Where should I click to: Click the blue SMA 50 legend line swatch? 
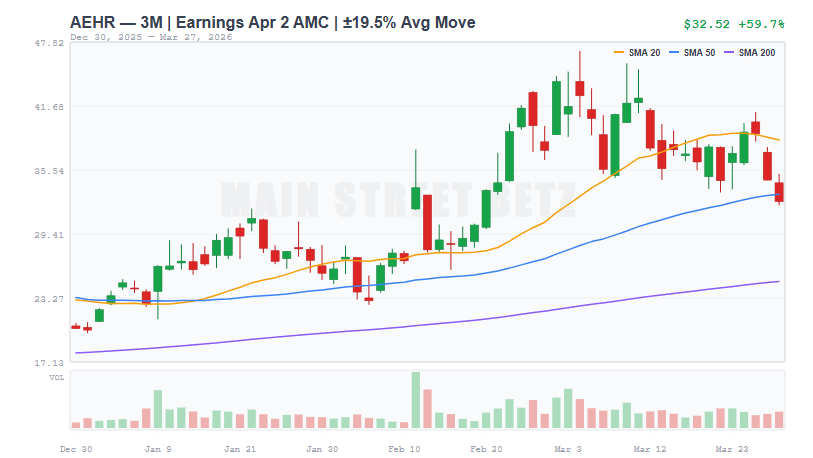(x=674, y=52)
